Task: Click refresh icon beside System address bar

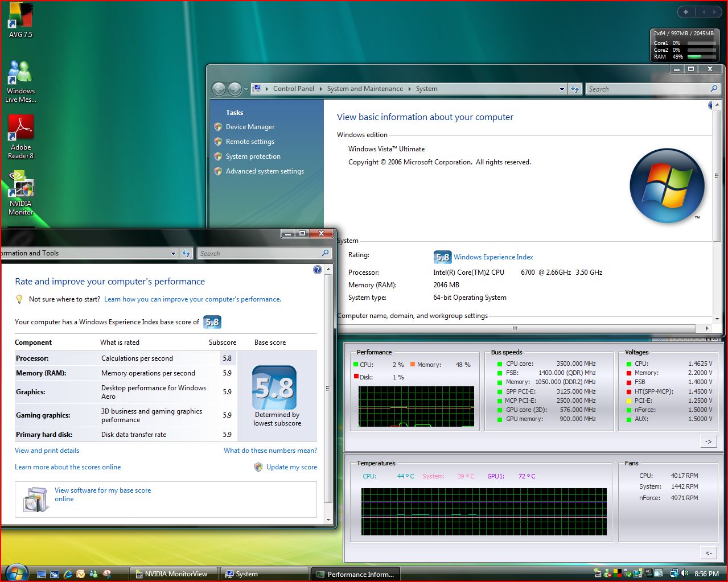Action: 575,89
